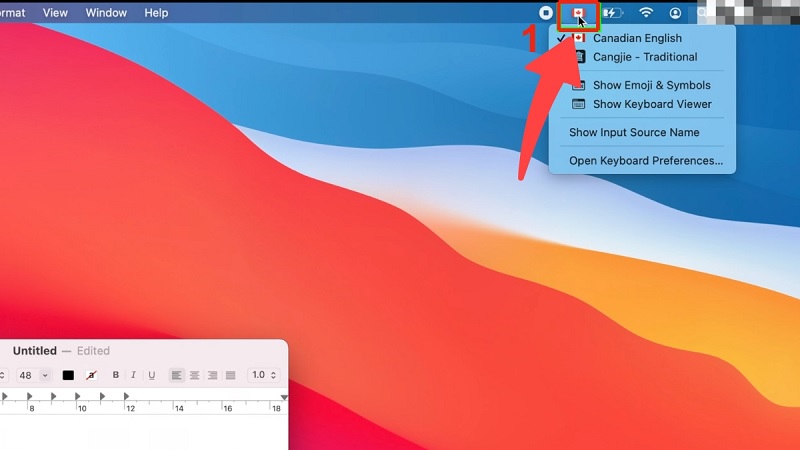The width and height of the screenshot is (800, 450).
Task: Open the black text color swatch
Action: pos(68,376)
